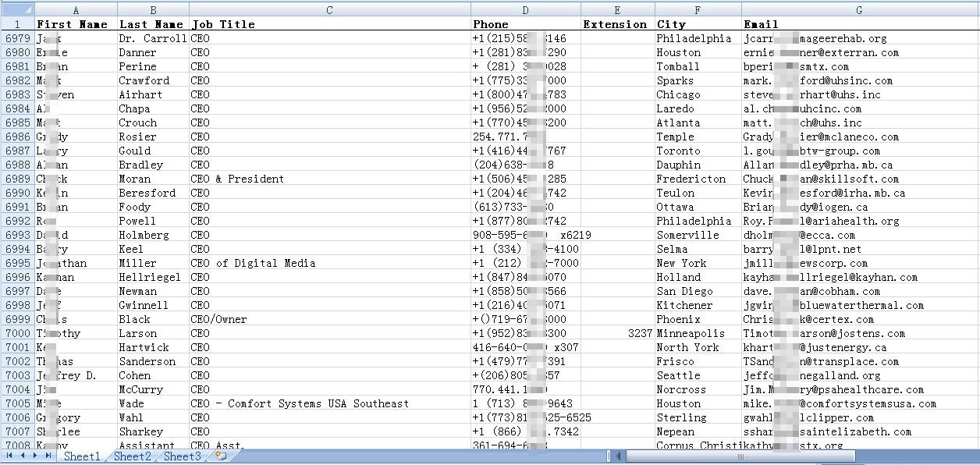The image size is (980, 465).
Task: Click the next sheet navigation arrow
Action: [36, 456]
